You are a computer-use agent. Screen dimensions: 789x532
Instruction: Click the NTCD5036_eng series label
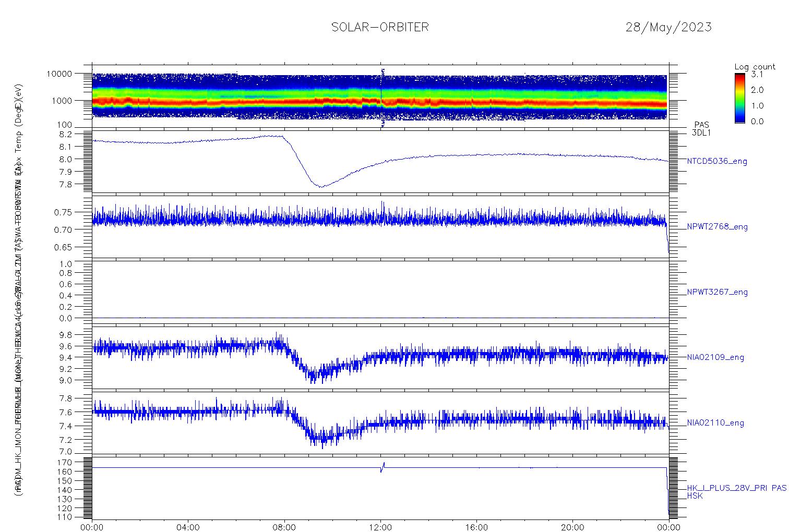pyautogui.click(x=717, y=162)
